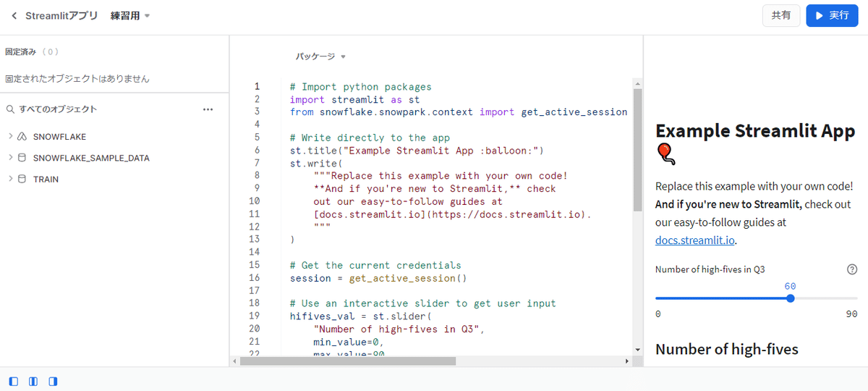The width and height of the screenshot is (868, 391).
Task: Open the three-dot menu for all objects
Action: 208,109
